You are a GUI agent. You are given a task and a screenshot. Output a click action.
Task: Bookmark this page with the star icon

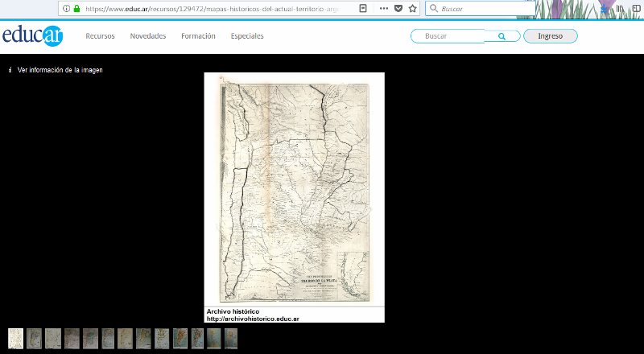point(413,8)
